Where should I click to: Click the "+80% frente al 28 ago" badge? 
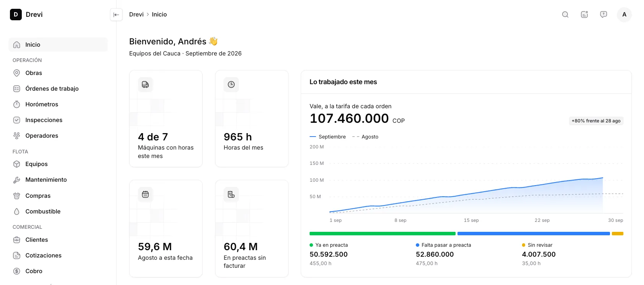[596, 121]
